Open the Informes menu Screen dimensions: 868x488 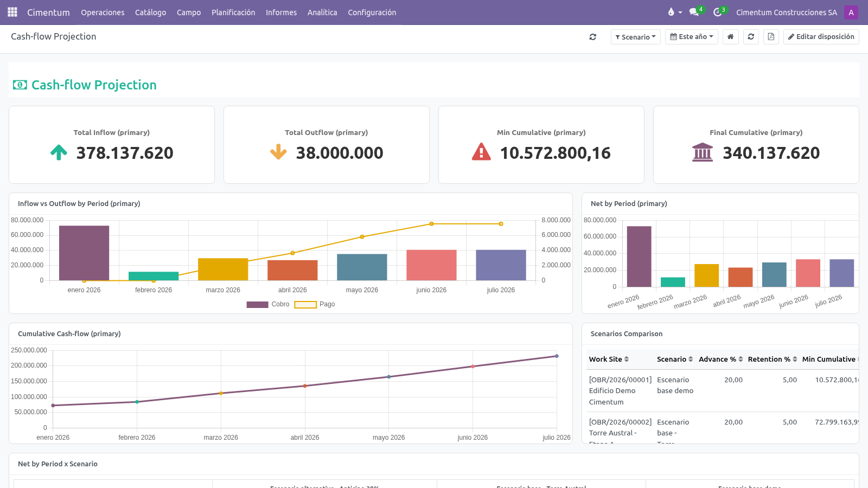point(281,12)
